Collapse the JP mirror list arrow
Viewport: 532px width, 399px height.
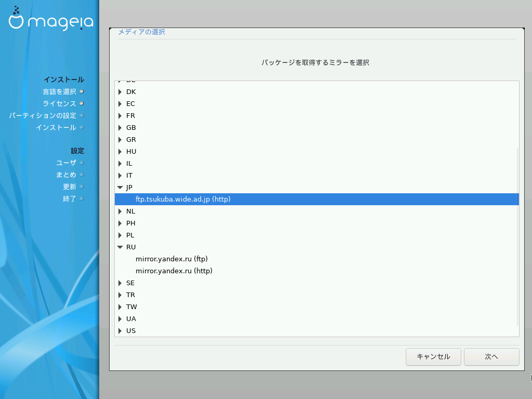tap(120, 187)
